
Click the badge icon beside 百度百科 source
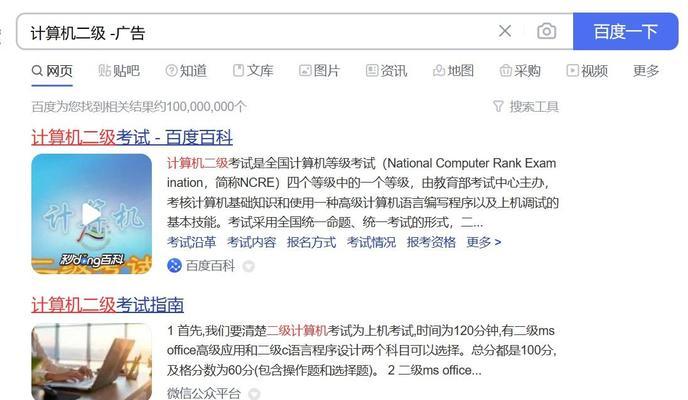pos(249,266)
